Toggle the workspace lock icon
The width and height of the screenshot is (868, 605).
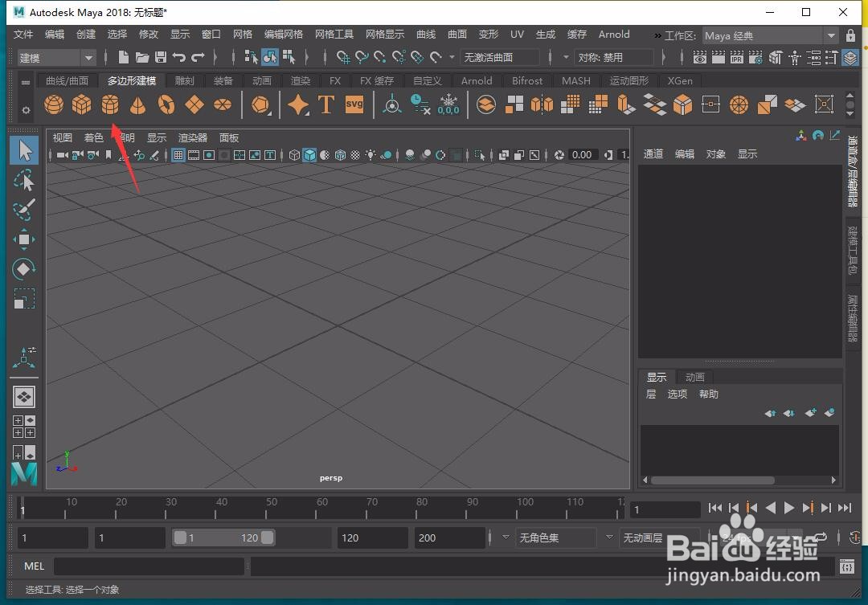click(x=851, y=36)
